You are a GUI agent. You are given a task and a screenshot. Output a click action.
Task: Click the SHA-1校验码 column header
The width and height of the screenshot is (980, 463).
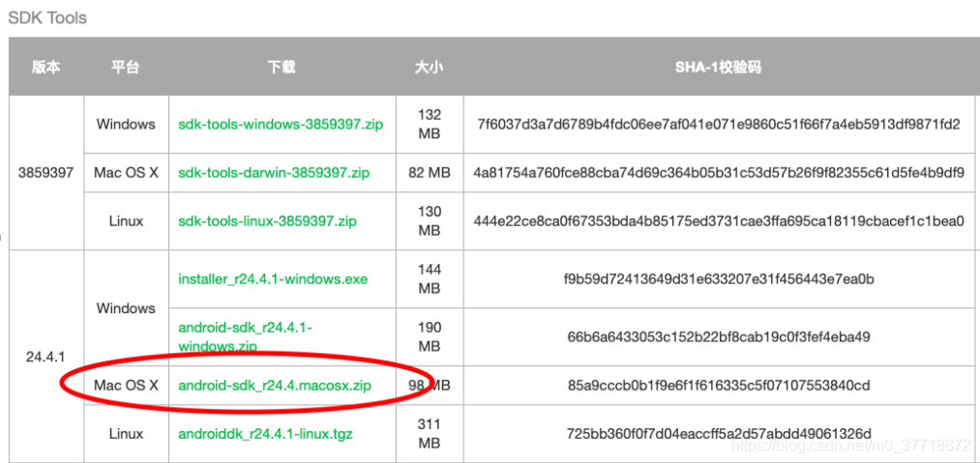click(718, 67)
